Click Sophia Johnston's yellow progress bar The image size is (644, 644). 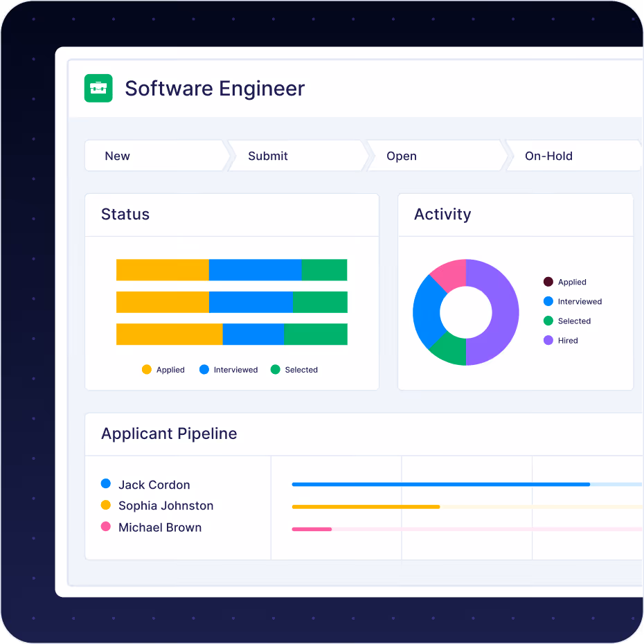pos(366,507)
